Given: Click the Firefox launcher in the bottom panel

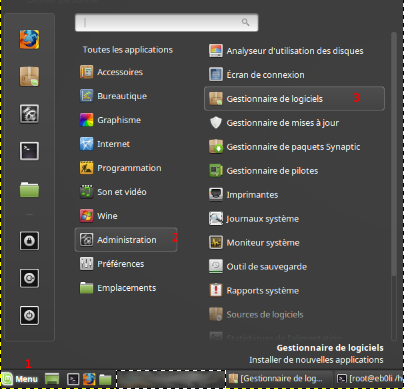Looking at the screenshot, I should pos(89,379).
